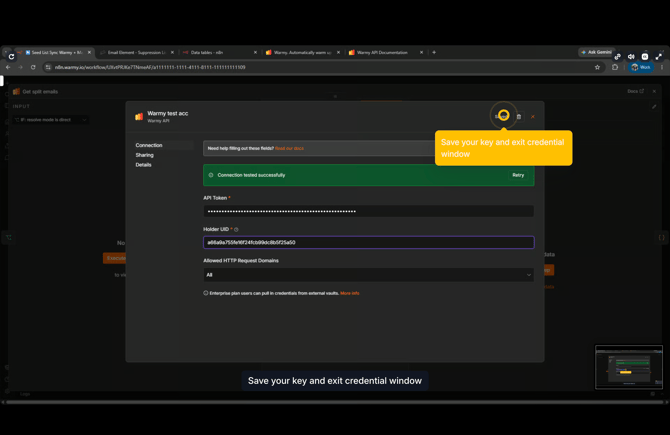Open the Sharing section
This screenshot has width=670, height=435.
[144, 155]
